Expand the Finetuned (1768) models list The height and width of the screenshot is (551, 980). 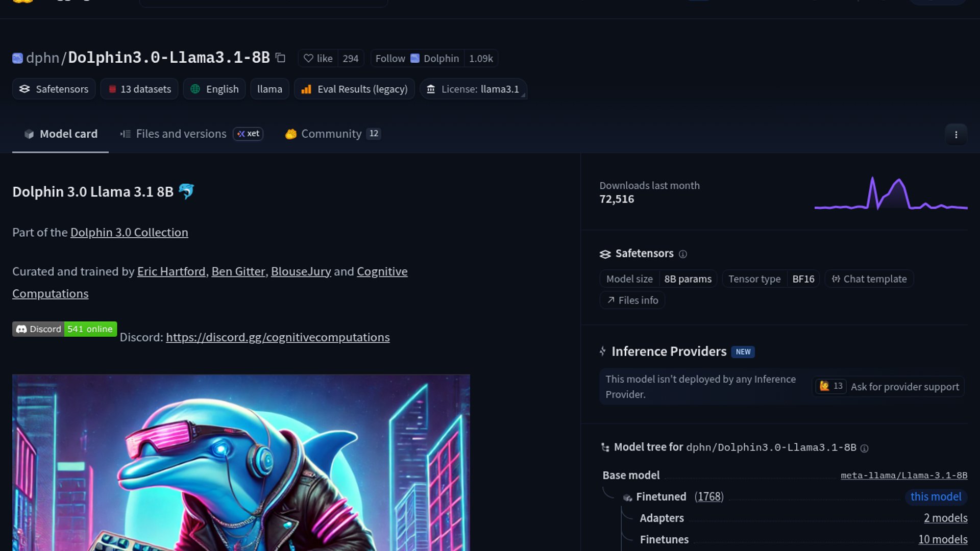pyautogui.click(x=708, y=496)
